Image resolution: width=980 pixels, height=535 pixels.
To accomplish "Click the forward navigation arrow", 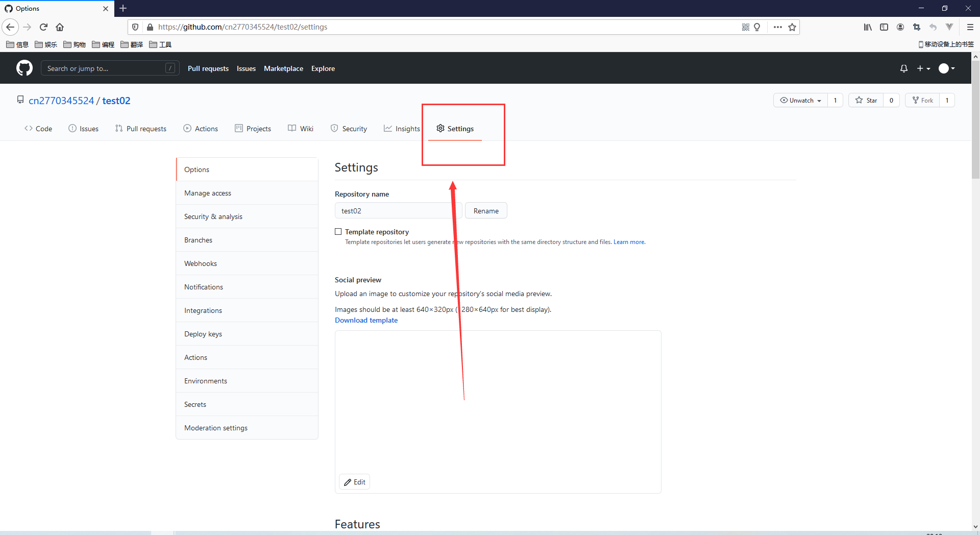I will coord(27,27).
